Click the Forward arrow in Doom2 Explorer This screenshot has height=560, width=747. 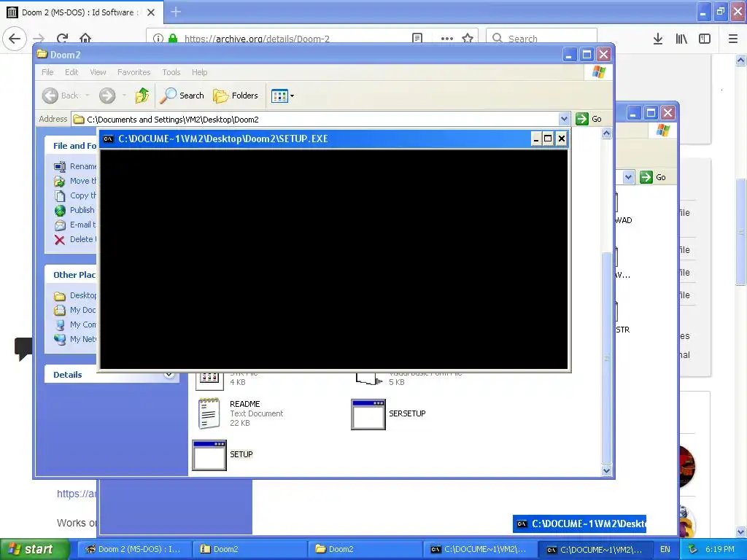[107, 96]
